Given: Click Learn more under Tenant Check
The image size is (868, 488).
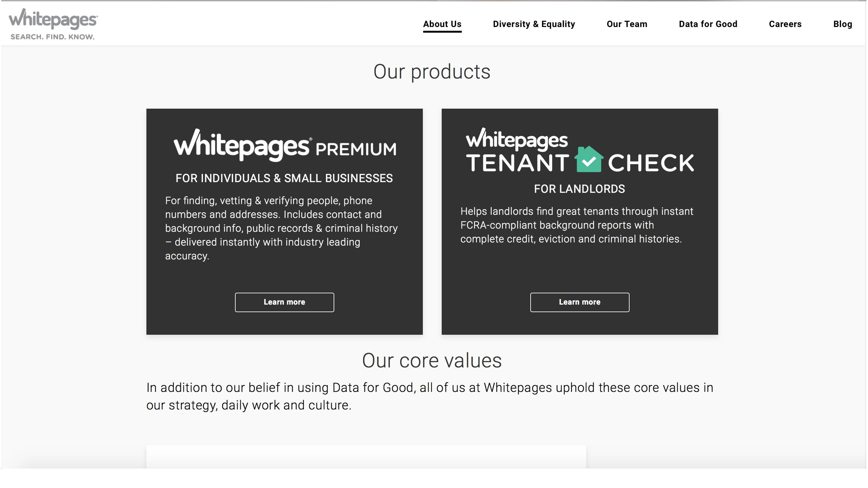Looking at the screenshot, I should pyautogui.click(x=580, y=302).
